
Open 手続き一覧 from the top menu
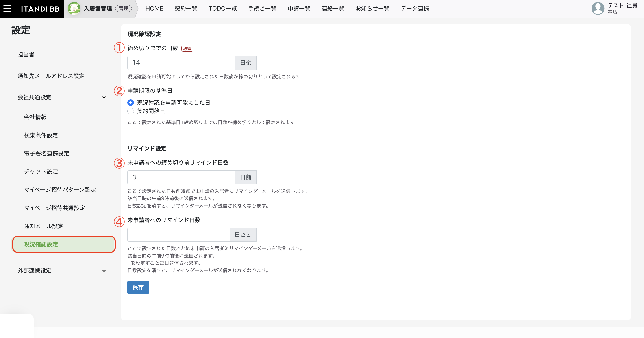[262, 9]
